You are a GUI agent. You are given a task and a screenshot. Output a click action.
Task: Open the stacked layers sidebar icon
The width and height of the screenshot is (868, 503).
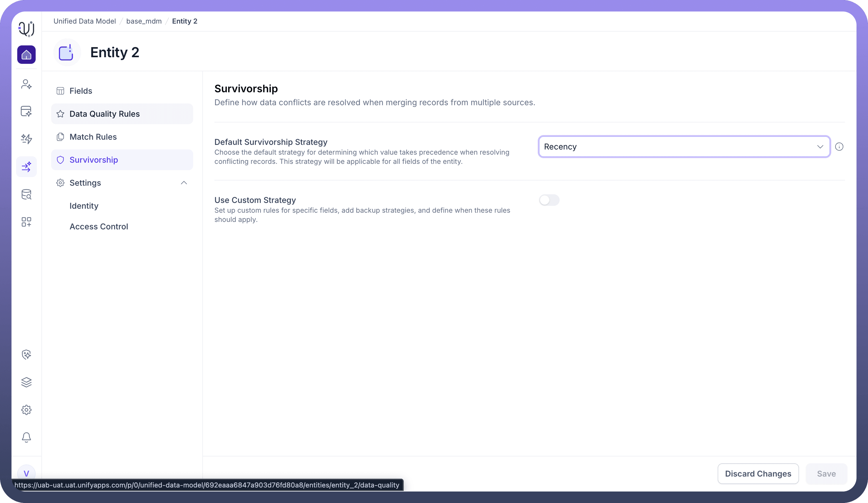pos(26,382)
